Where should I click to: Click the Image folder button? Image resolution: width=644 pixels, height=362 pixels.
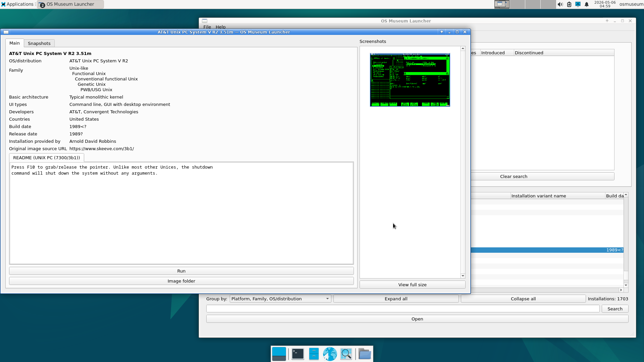(181, 281)
